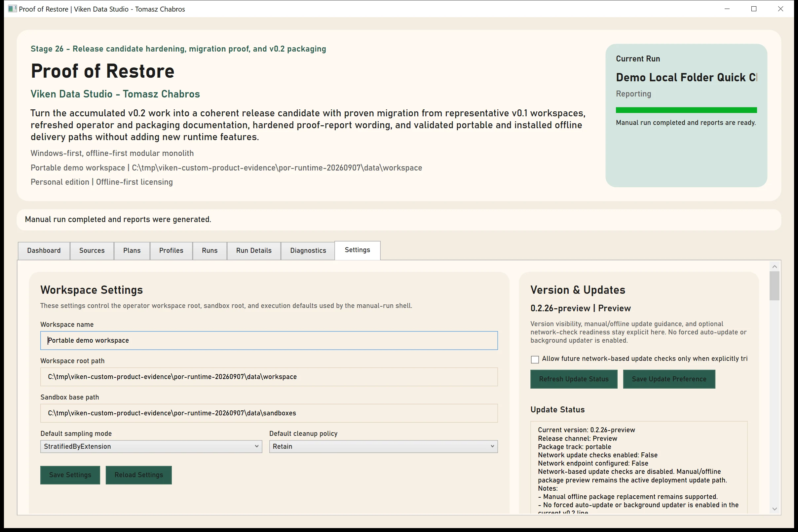Screen dimensions: 798x532
Task: Click into the Workspace root path field
Action: [269, 377]
